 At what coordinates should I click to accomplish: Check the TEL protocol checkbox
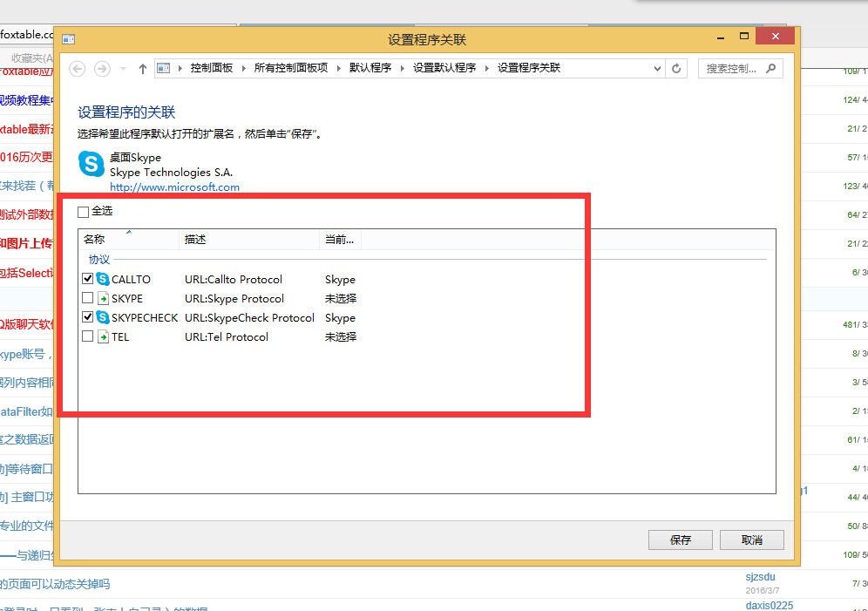(87, 336)
